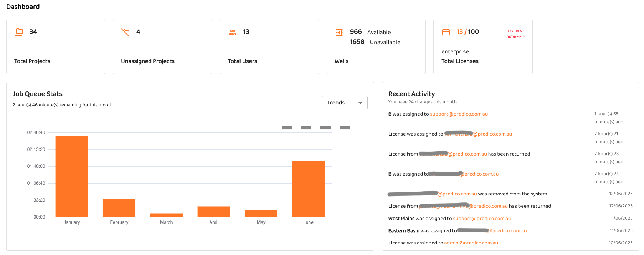The height and width of the screenshot is (255, 644).
Task: Click the Eastern Basin project name
Action: pyautogui.click(x=404, y=231)
